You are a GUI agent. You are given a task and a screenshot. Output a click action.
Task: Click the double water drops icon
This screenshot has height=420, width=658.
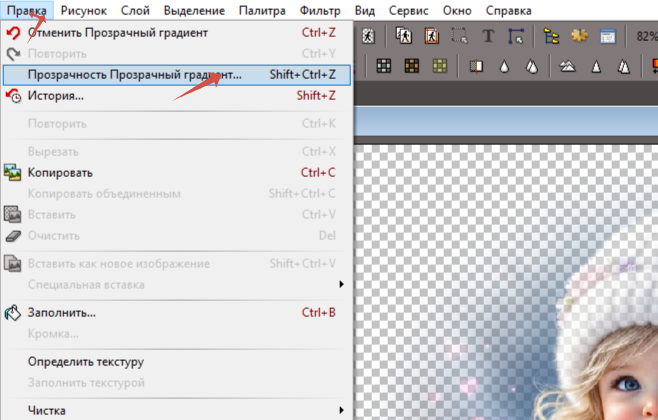point(533,67)
